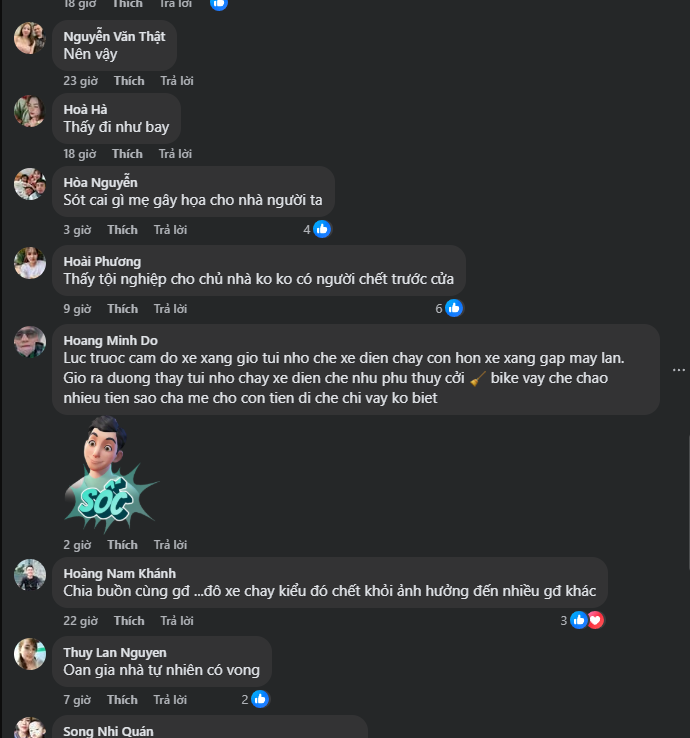Click Hoang Minh Do's avatar
This screenshot has height=738, width=690.
pyautogui.click(x=29, y=342)
